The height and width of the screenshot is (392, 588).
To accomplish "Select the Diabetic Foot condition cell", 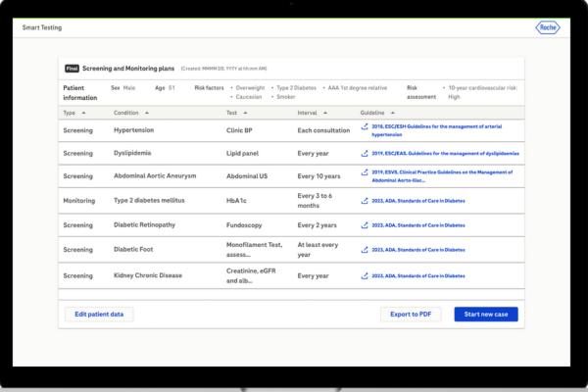I will click(x=133, y=250).
